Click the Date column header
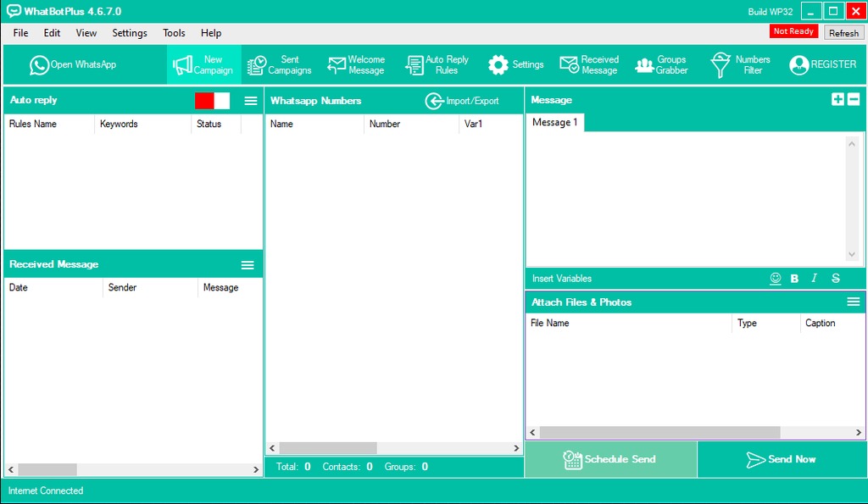868x504 pixels. pos(53,288)
